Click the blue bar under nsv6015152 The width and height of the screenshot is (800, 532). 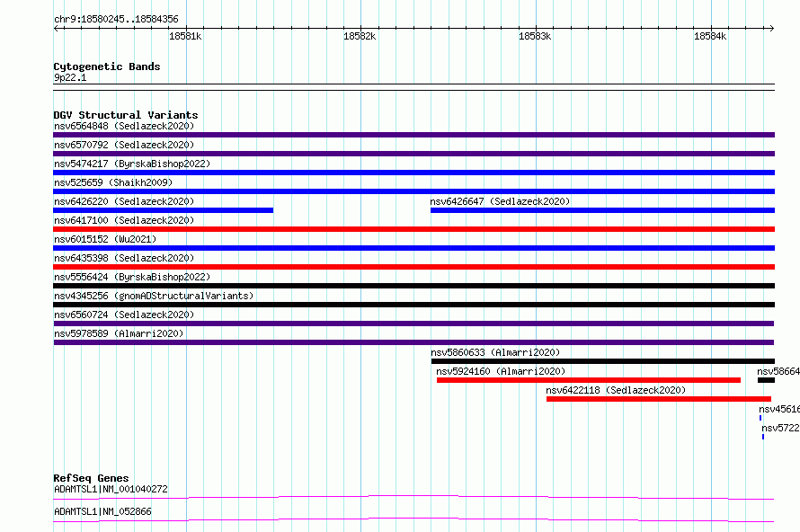coord(413,248)
